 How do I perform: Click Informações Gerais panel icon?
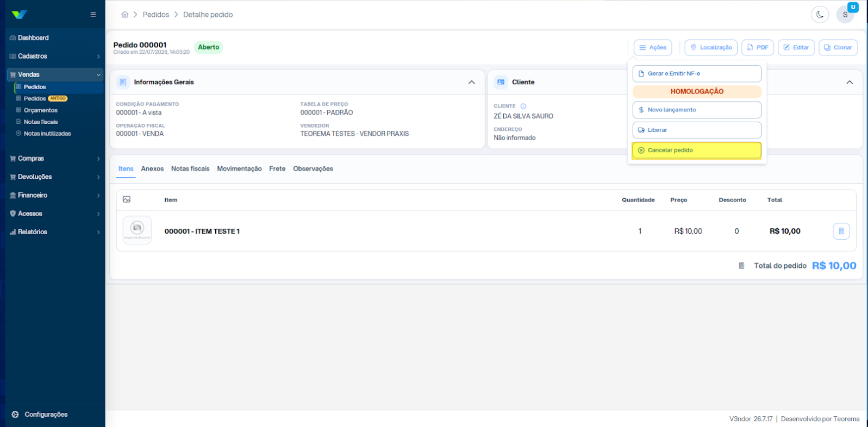(x=123, y=82)
